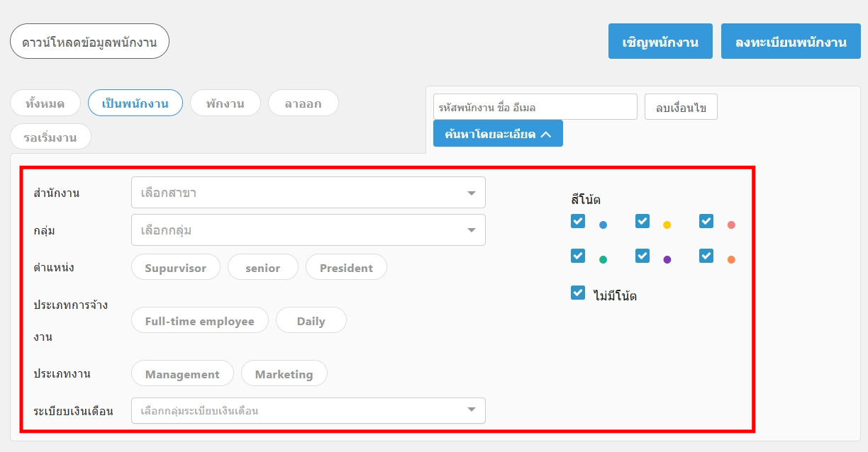Filter by the Supurvisor position chip

[175, 268]
